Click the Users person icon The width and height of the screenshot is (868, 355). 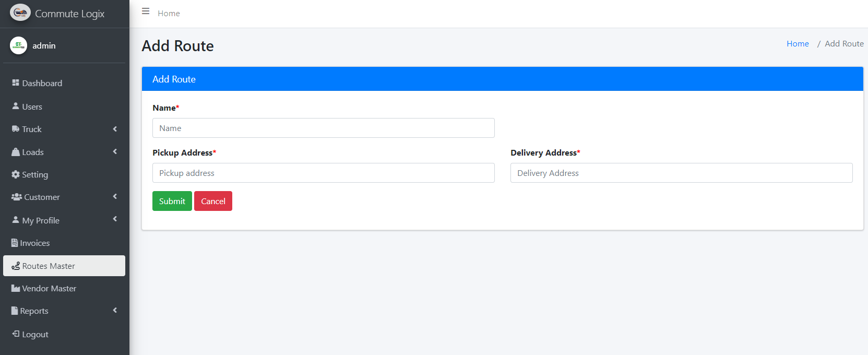pyautogui.click(x=16, y=106)
